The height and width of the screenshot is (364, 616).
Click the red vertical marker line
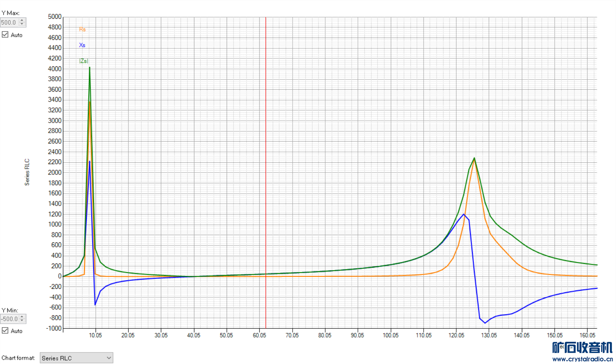pyautogui.click(x=265, y=173)
